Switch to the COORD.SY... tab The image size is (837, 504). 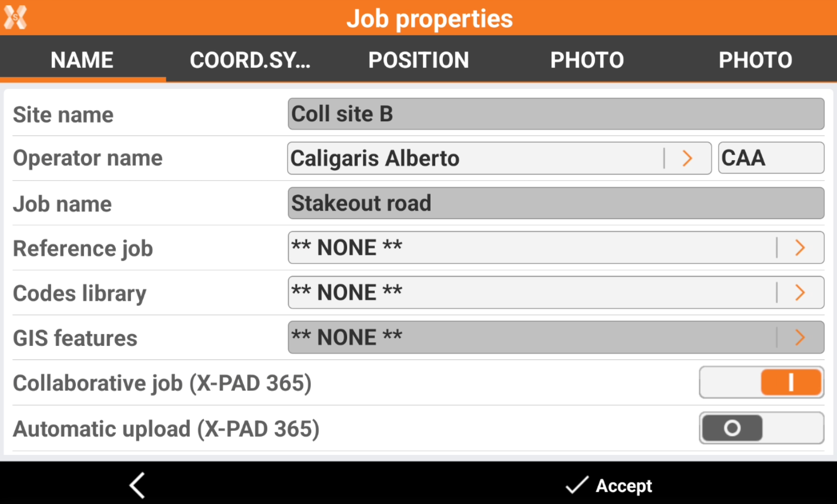pos(250,60)
